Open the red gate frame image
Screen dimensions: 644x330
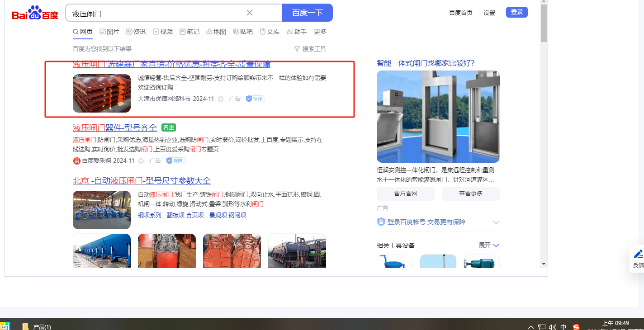(x=167, y=251)
